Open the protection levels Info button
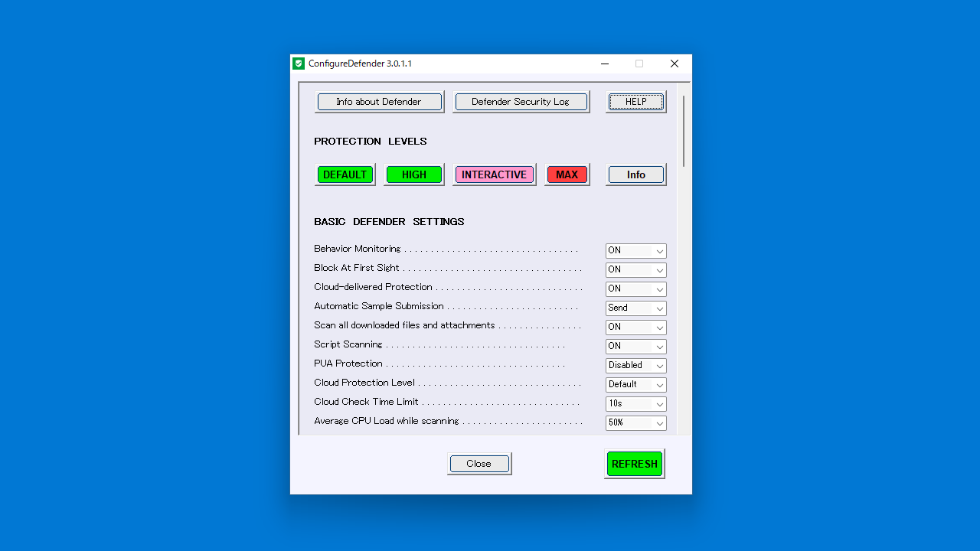Screen dimensions: 980x551 pos(635,174)
